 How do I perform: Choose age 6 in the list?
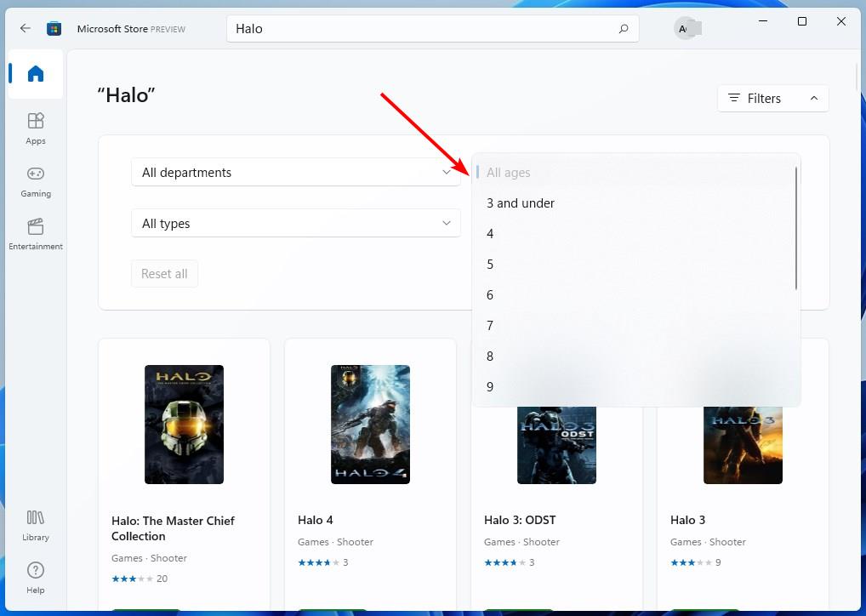634,295
